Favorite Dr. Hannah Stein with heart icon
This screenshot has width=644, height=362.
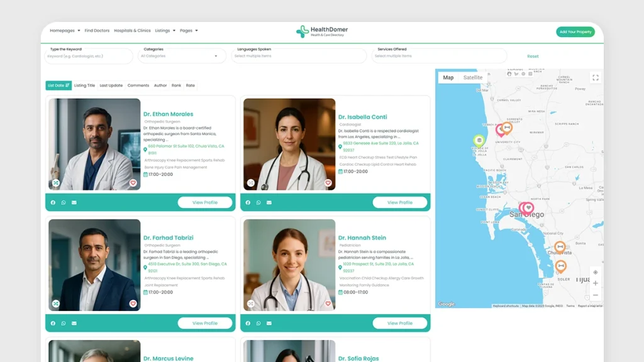[328, 304]
